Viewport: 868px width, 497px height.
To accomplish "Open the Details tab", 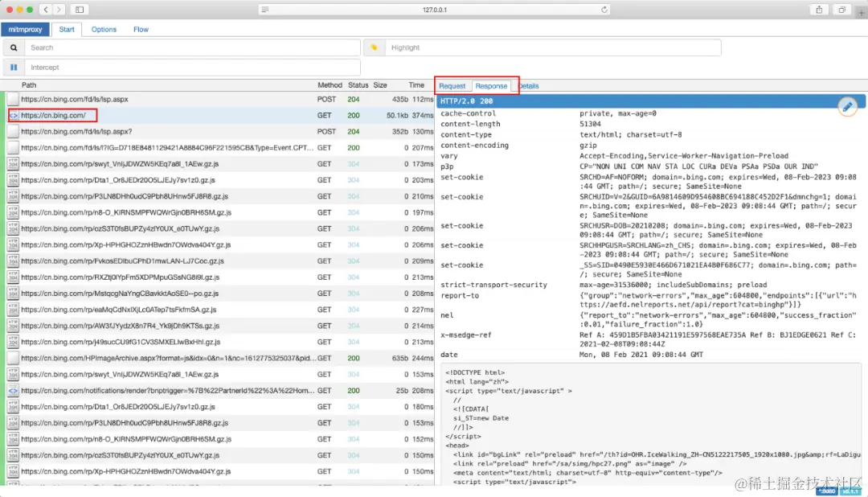I will click(529, 86).
